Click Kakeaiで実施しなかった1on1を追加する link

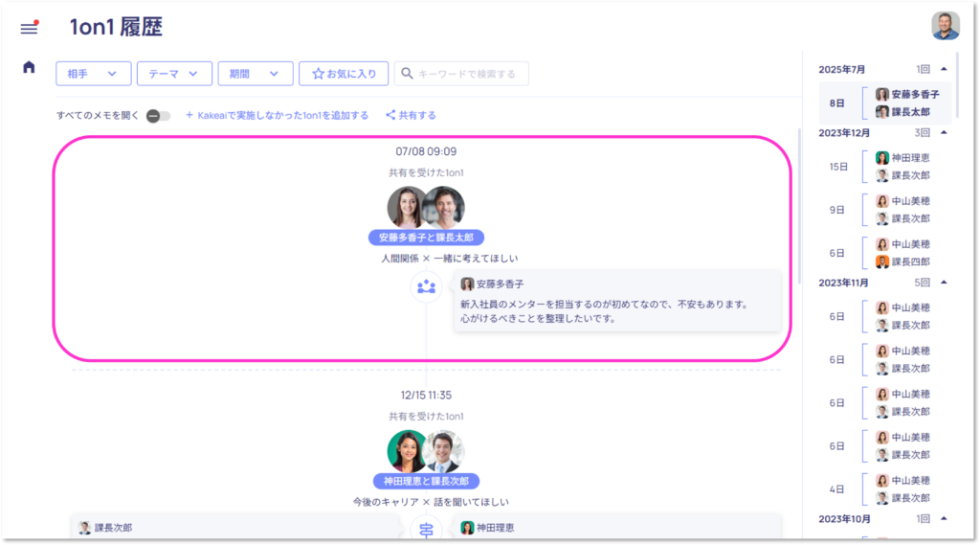277,115
